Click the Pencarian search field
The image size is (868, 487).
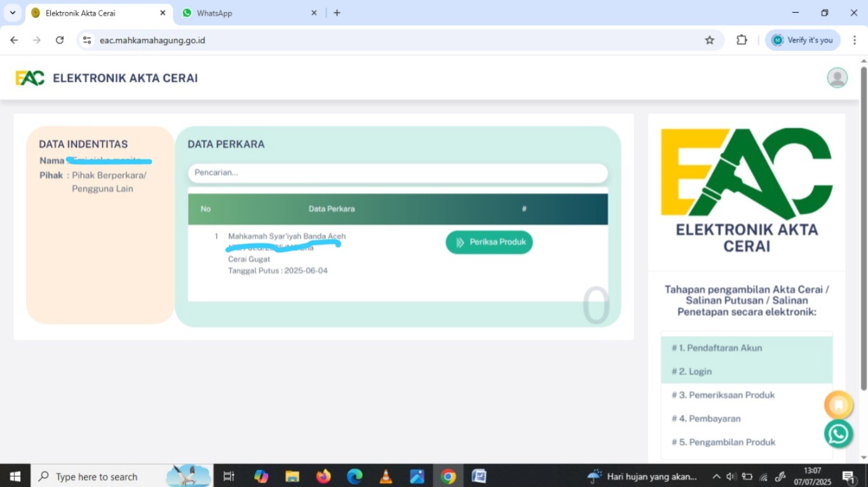point(398,173)
